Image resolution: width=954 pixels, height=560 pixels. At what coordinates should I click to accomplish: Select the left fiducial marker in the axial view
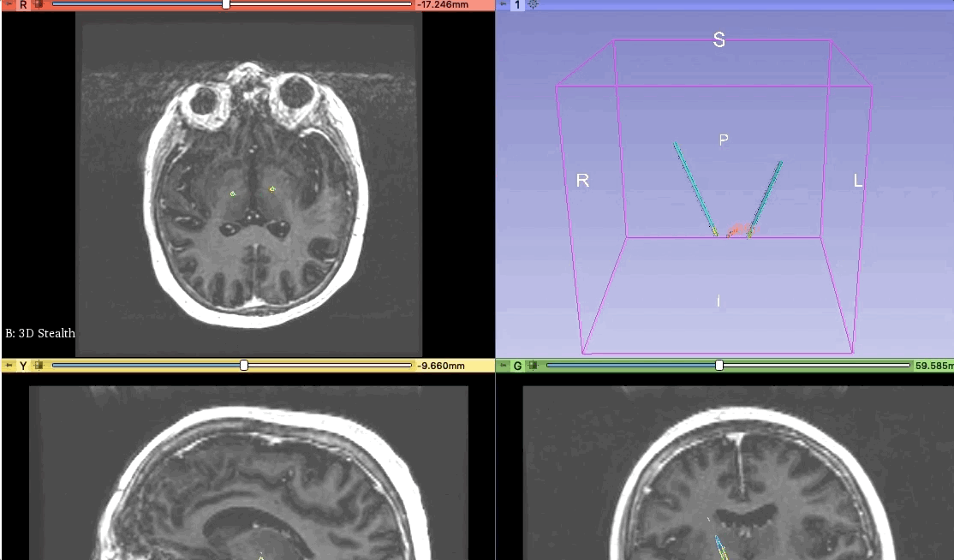point(233,194)
